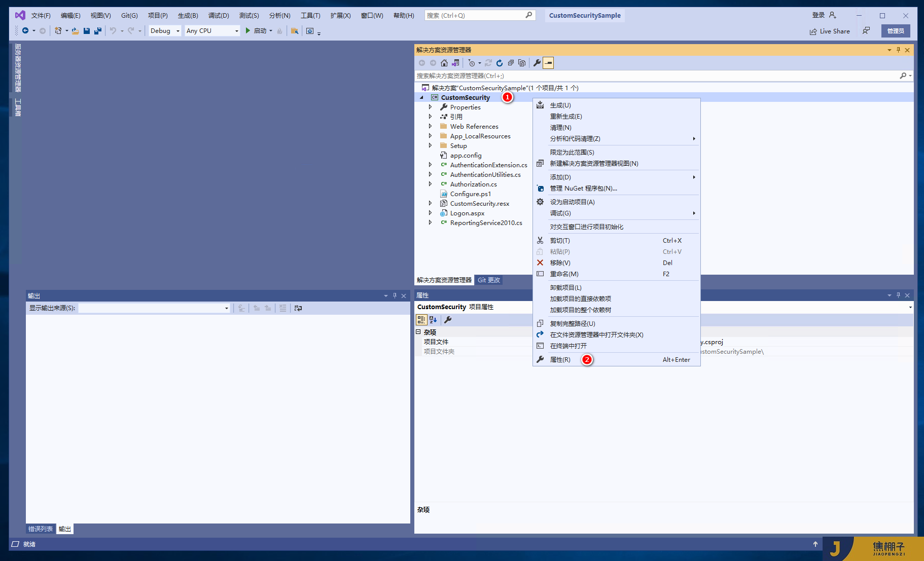Open property pages wrench in Properties panel

click(x=448, y=320)
